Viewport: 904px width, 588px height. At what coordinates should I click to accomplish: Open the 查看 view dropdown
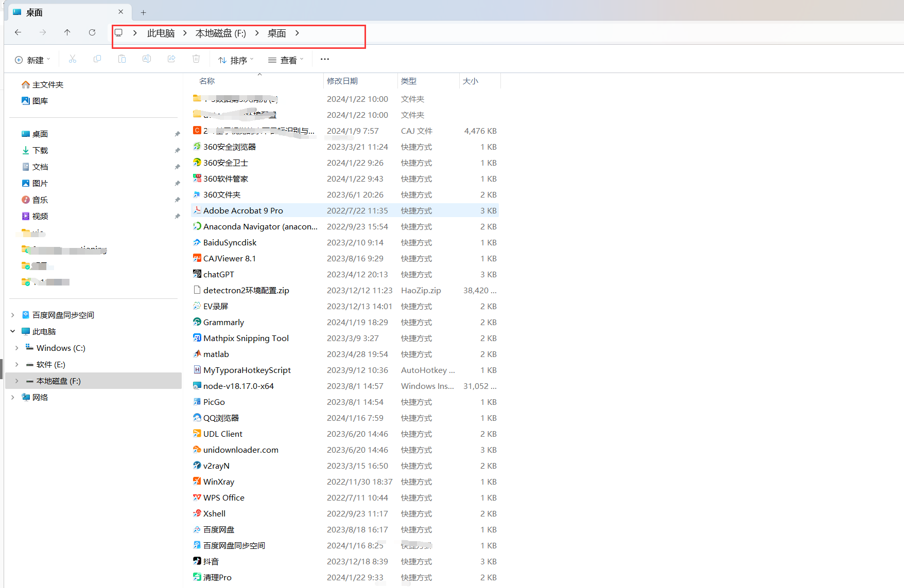pos(286,60)
